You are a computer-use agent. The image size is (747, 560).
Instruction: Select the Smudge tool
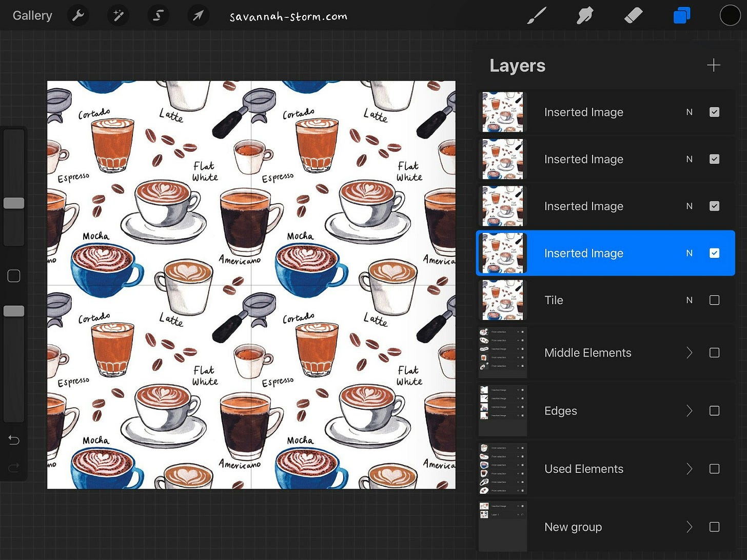pos(585,15)
